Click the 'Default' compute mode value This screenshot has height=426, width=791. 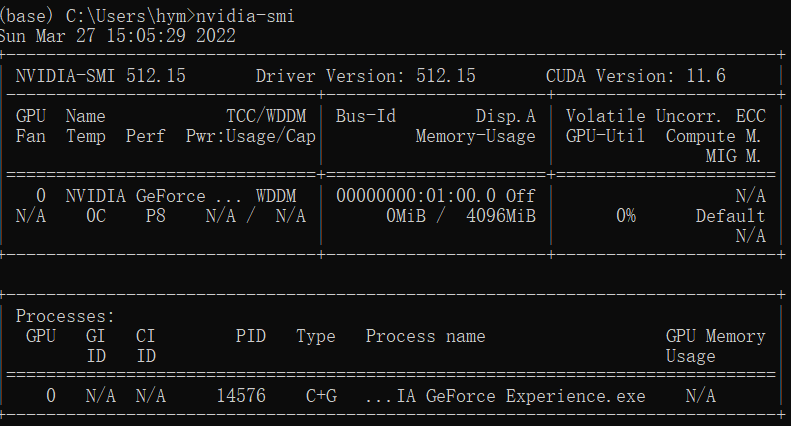pyautogui.click(x=730, y=216)
